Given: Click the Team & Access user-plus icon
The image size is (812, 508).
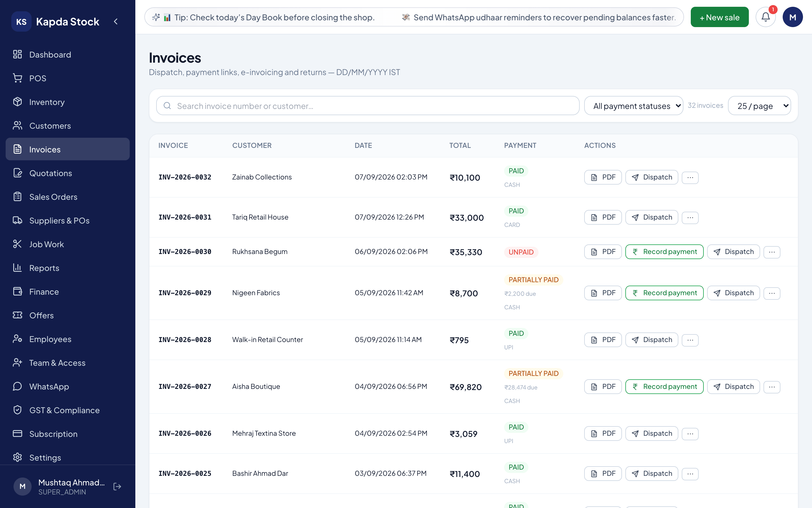Looking at the screenshot, I should [17, 363].
